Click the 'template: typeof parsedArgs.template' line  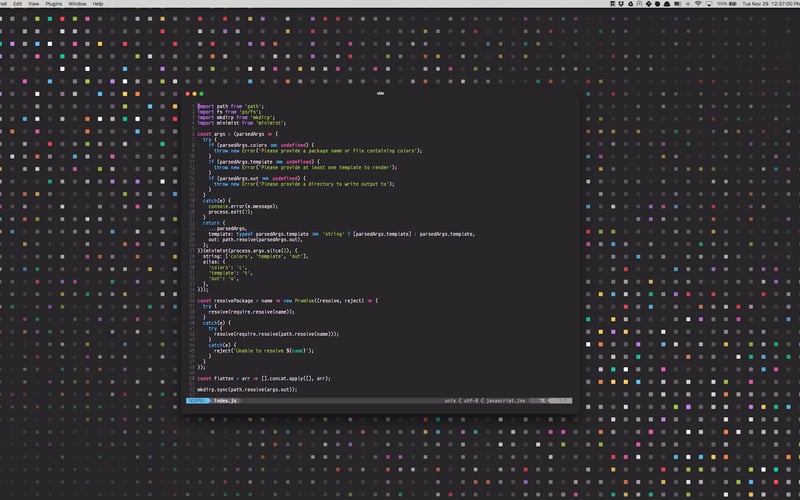tap(342, 234)
